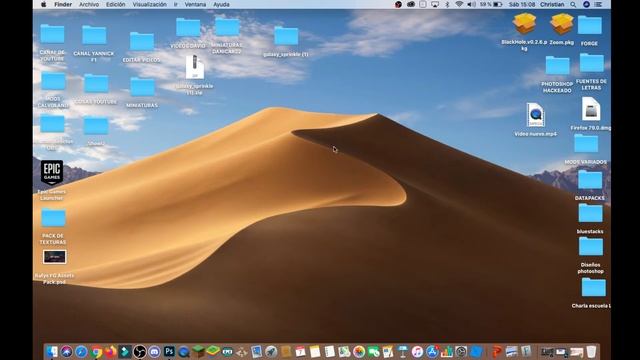Open Bluetooth status menu
640x360 pixels.
(x=447, y=4)
